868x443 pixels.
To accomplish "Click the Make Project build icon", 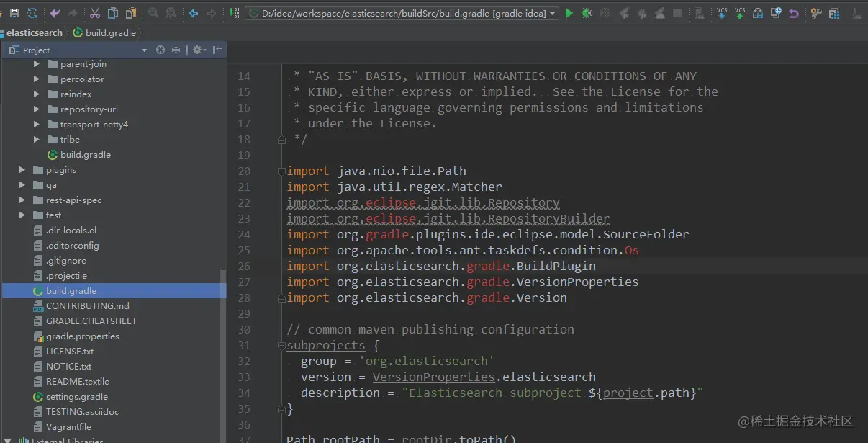I will point(235,13).
